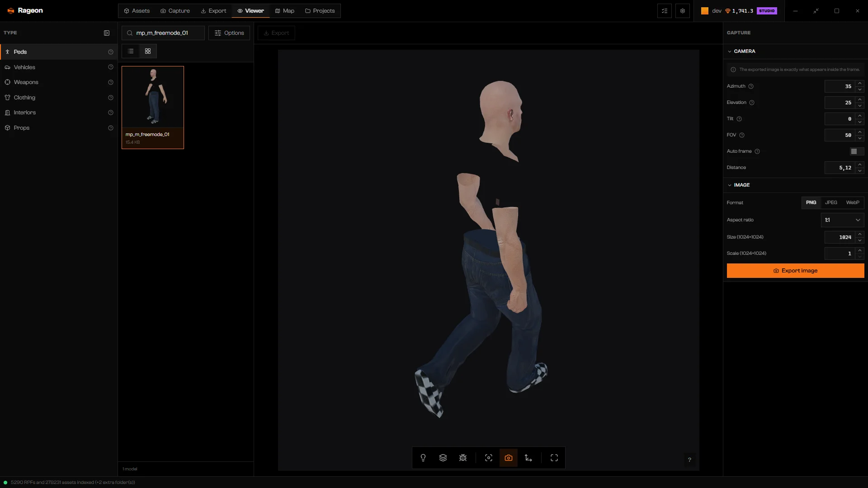Select Clothing in the type list
The image size is (868, 488).
click(x=59, y=98)
